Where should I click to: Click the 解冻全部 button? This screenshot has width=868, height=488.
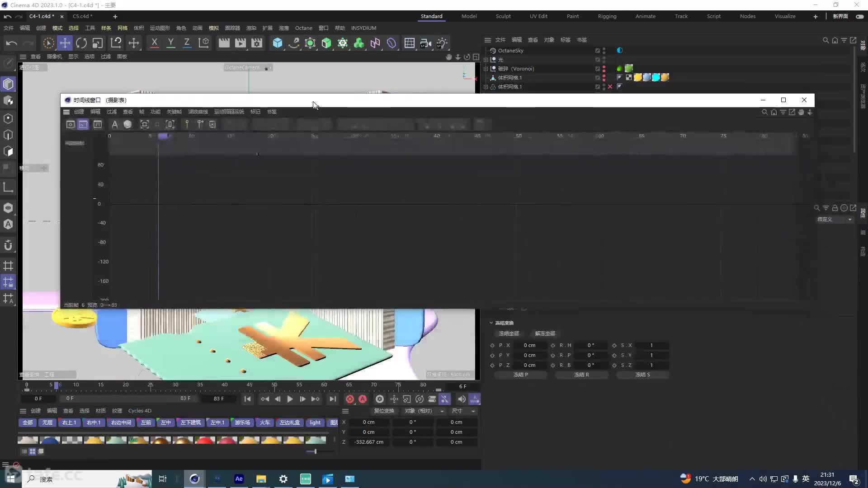pyautogui.click(x=545, y=333)
